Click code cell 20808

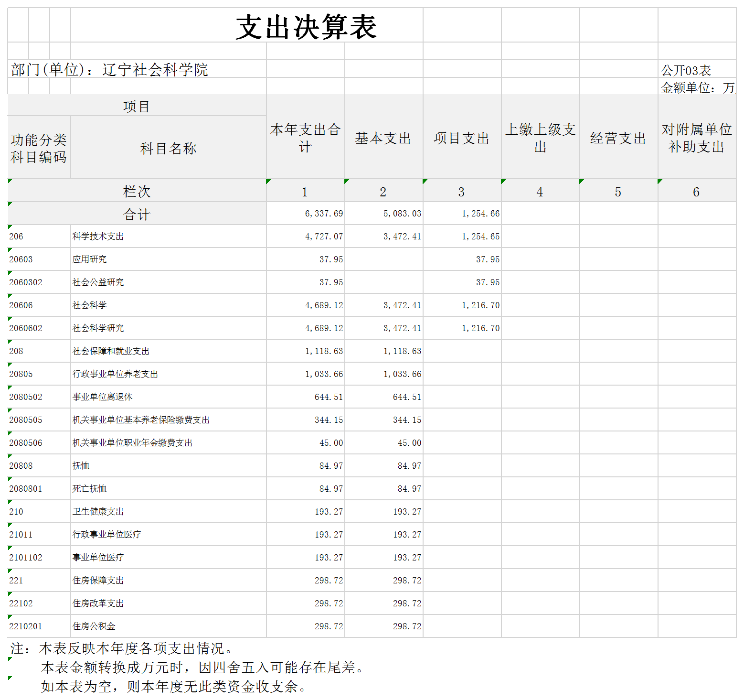point(39,466)
